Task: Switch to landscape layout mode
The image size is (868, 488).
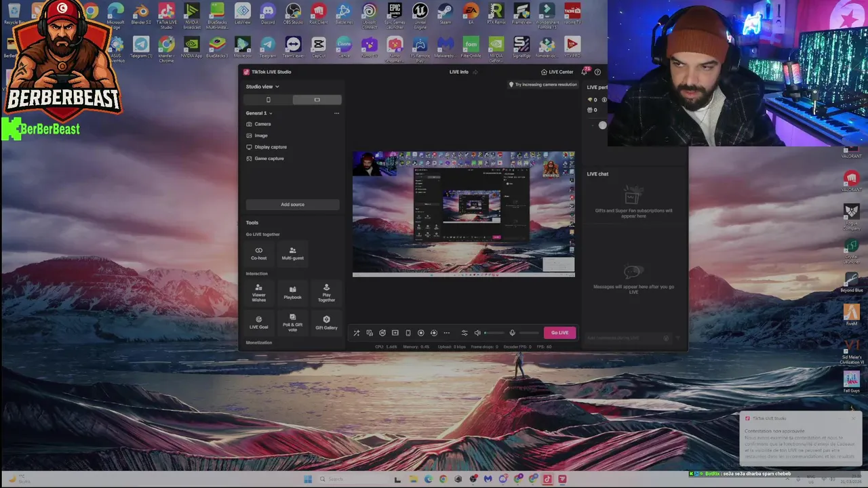Action: point(317,100)
